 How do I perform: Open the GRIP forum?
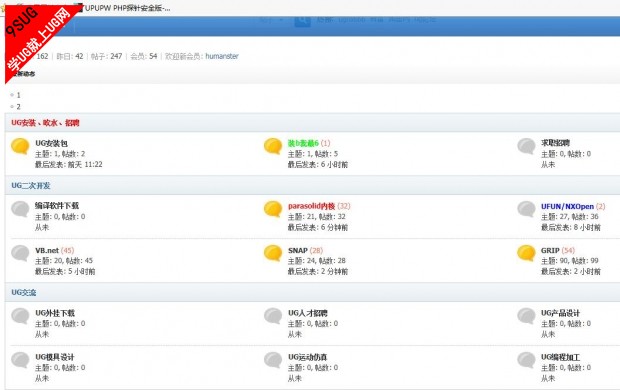click(550, 250)
